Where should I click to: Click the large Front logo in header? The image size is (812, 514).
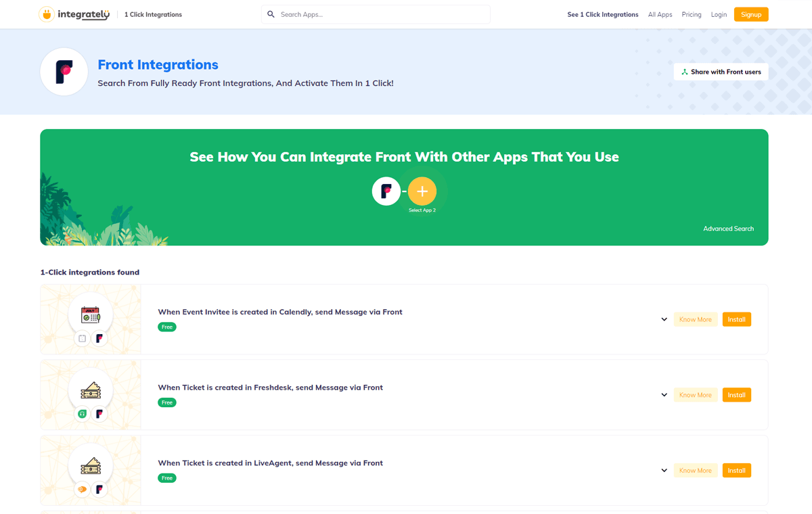coord(64,72)
